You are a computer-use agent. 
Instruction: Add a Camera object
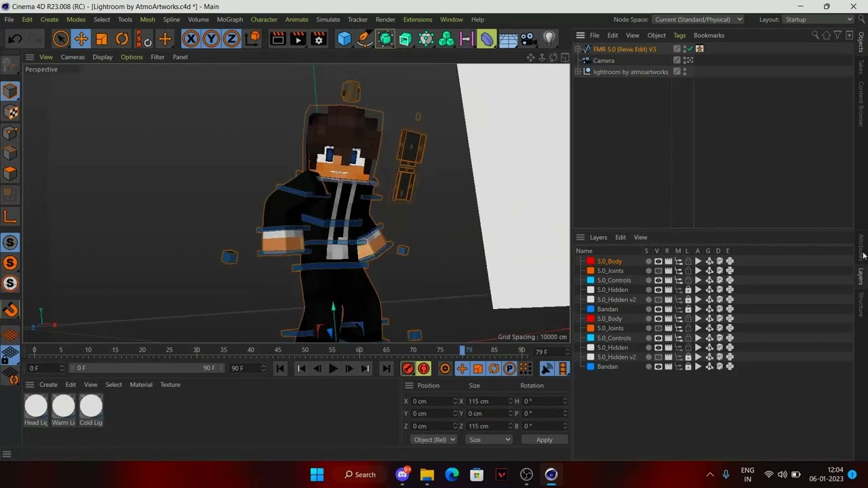click(x=528, y=39)
